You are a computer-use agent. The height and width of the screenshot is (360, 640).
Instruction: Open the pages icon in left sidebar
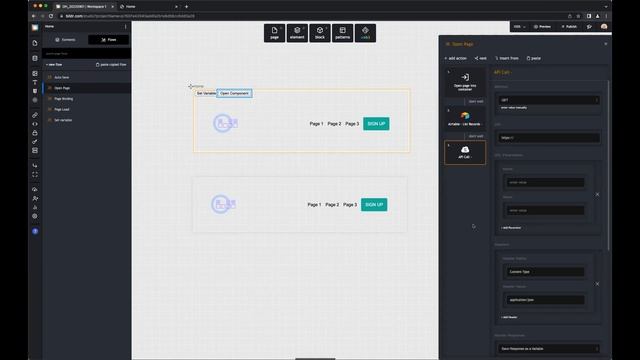(x=35, y=43)
